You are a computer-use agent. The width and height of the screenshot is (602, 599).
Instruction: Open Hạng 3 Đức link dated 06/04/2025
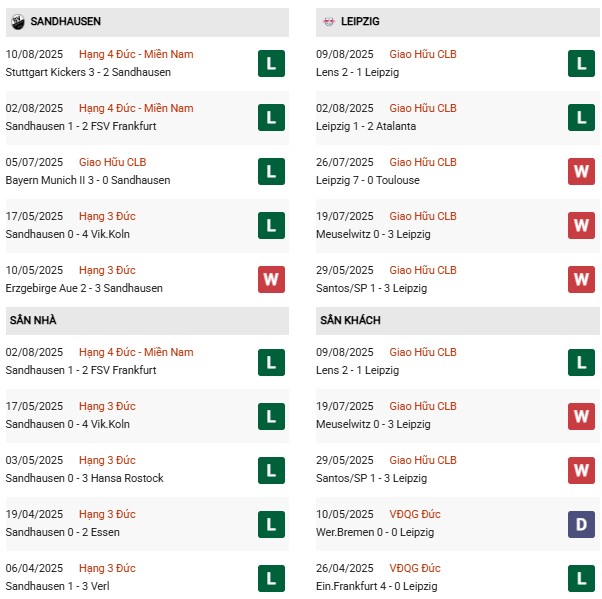pyautogui.click(x=110, y=568)
